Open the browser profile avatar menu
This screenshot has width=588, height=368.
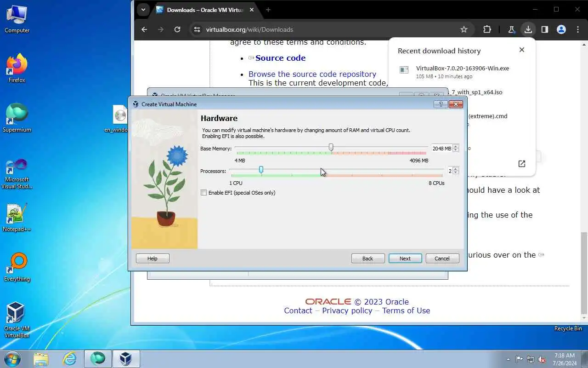561,29
